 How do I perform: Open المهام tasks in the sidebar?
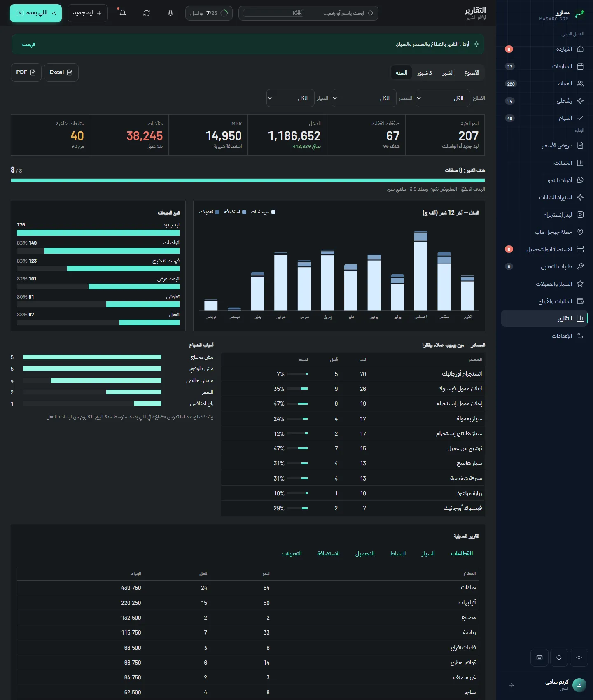(x=544, y=118)
